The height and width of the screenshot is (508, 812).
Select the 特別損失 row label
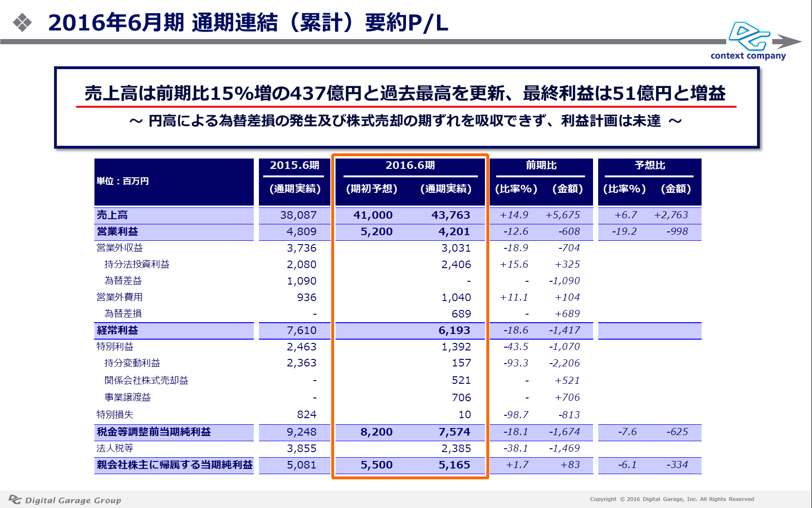(115, 414)
